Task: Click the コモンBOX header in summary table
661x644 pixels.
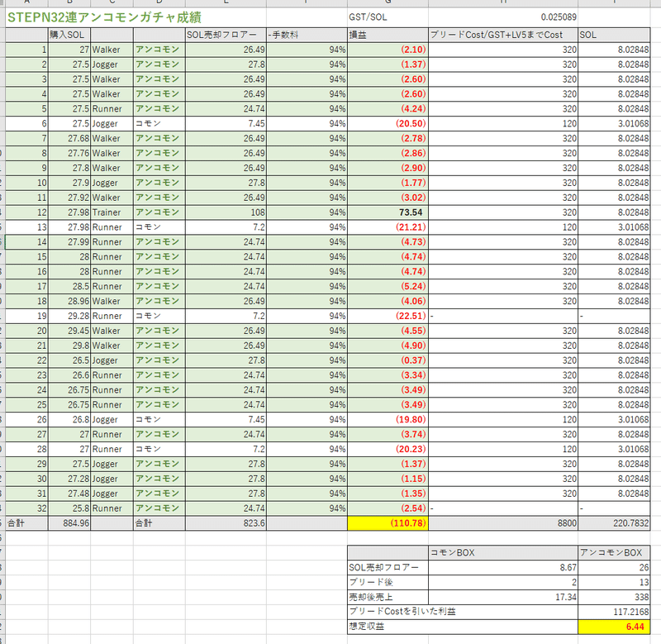Action: tap(503, 552)
